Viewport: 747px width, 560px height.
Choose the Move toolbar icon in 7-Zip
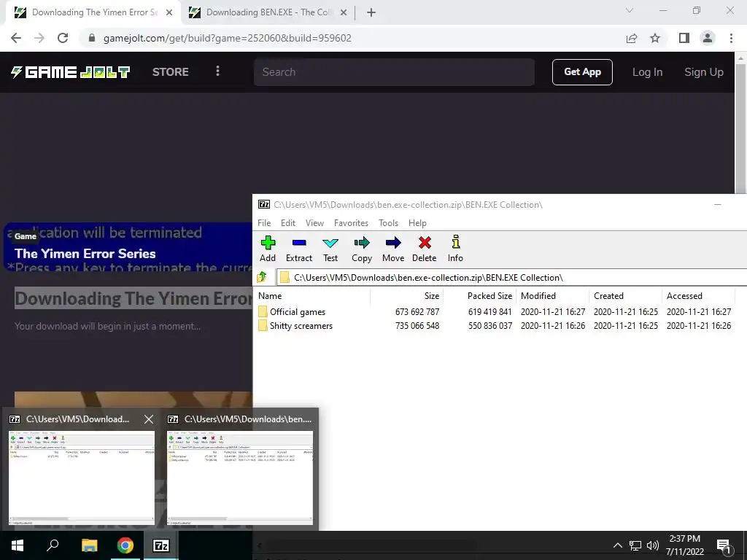[393, 243]
